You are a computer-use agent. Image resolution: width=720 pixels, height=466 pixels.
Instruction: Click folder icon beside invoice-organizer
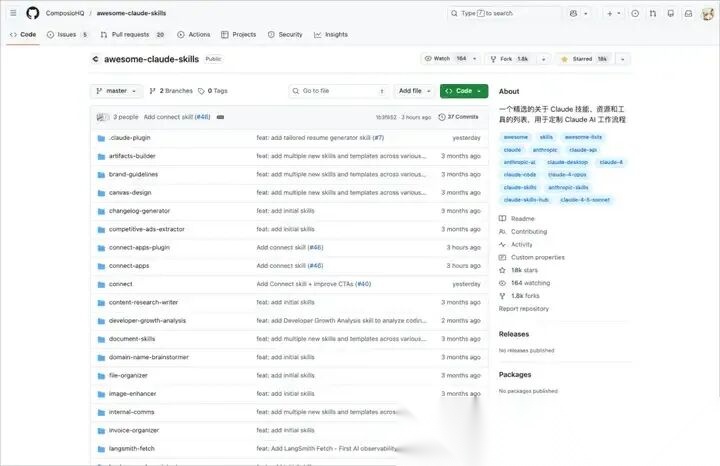pos(101,431)
